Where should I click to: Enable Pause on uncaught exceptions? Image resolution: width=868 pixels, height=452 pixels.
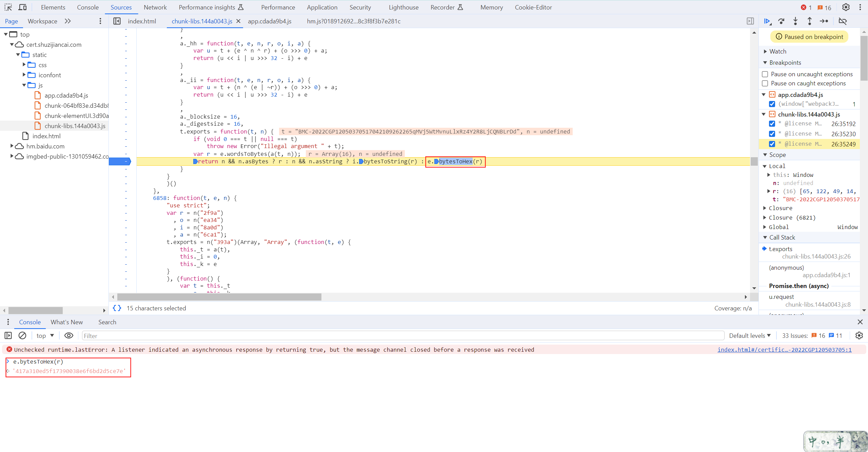765,74
